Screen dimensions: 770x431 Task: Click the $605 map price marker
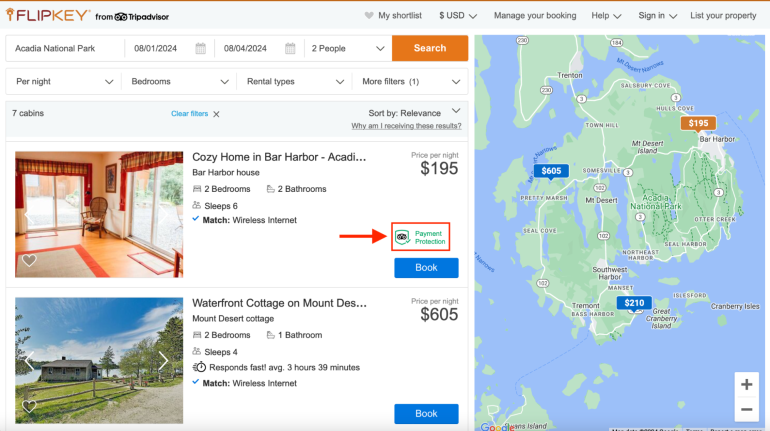(x=551, y=171)
